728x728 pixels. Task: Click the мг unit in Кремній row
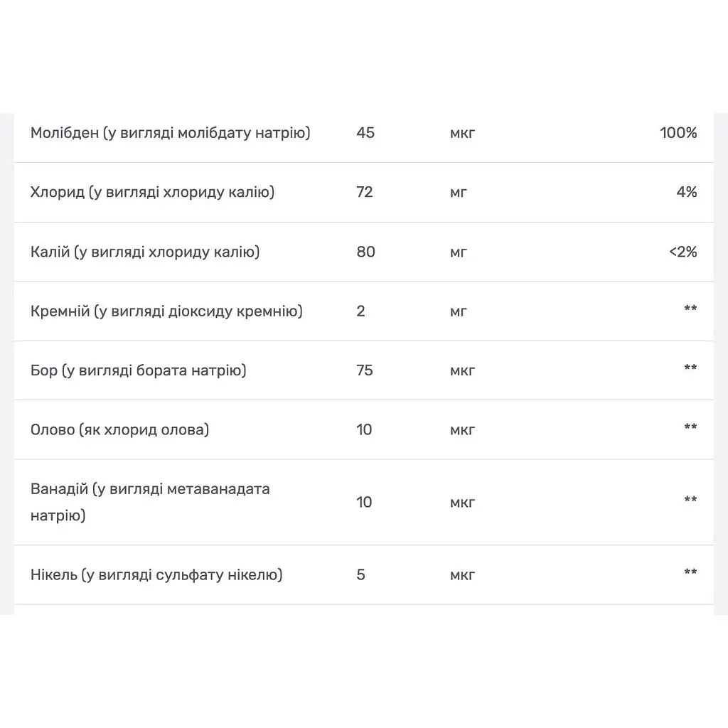tap(459, 312)
